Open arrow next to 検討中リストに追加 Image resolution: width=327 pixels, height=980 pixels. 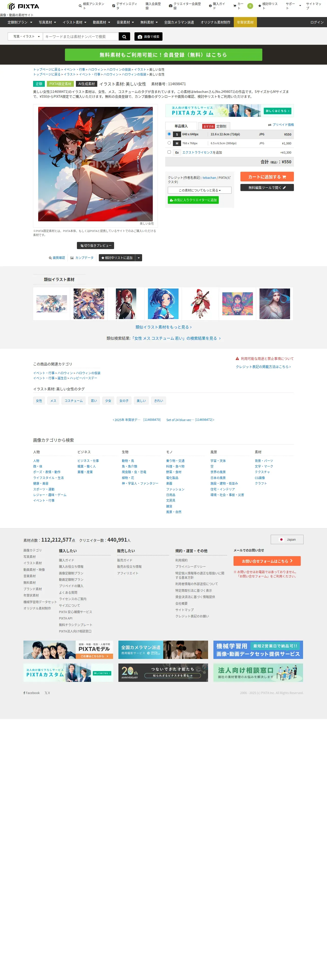coord(139,257)
